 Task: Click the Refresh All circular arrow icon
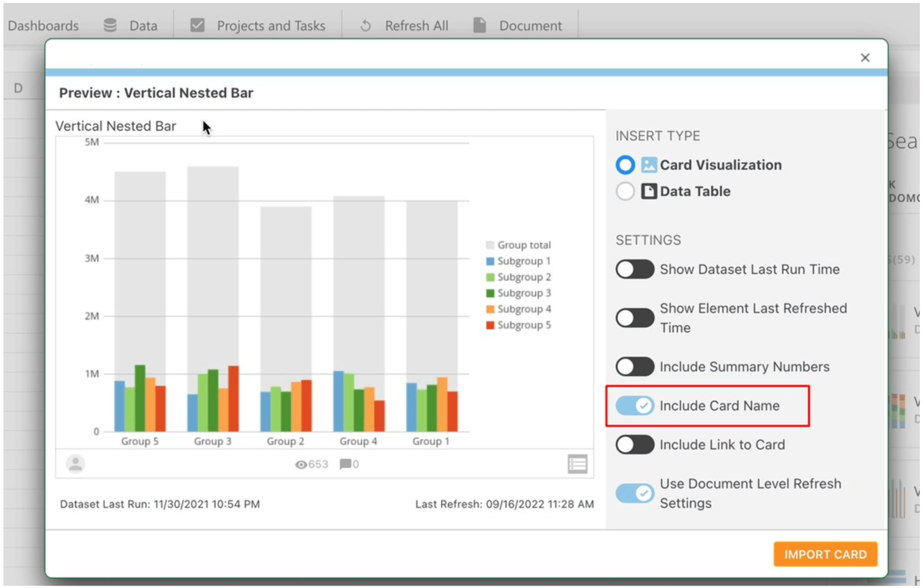click(x=366, y=26)
